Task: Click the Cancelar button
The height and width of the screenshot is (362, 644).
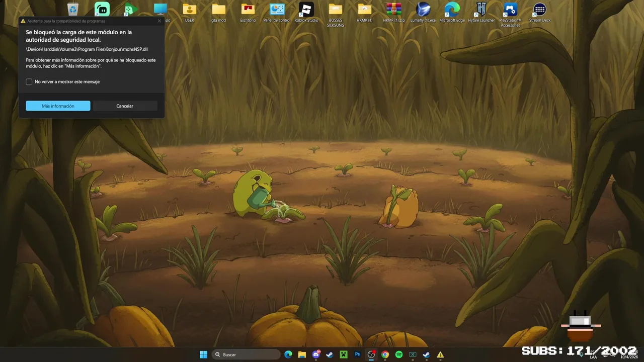Action: tap(125, 106)
